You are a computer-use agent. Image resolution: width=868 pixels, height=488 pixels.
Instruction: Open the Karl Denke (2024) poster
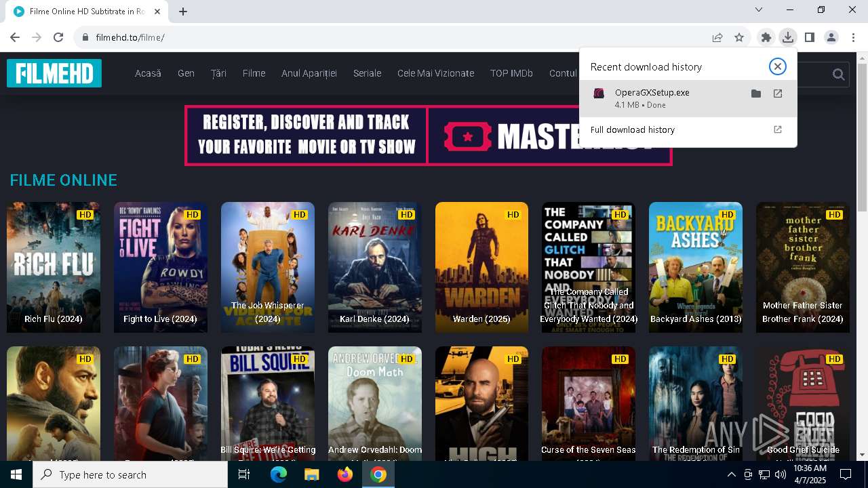[x=375, y=267]
